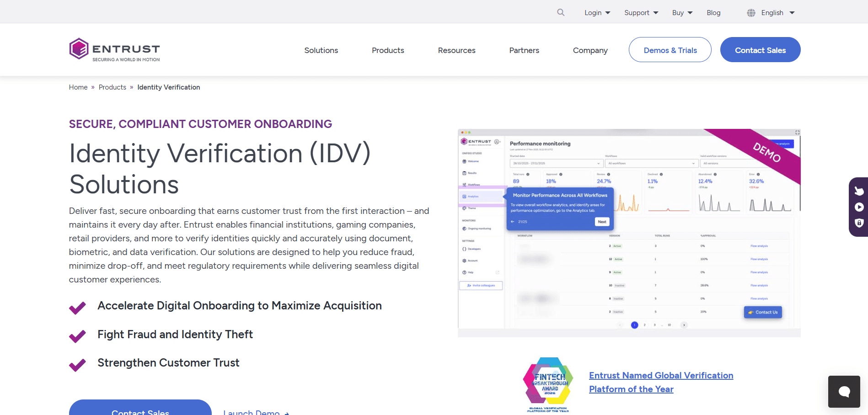Viewport: 868px width, 415px height.
Task: Select Ongoing monitoring in demo sidebar
Action: point(477,229)
